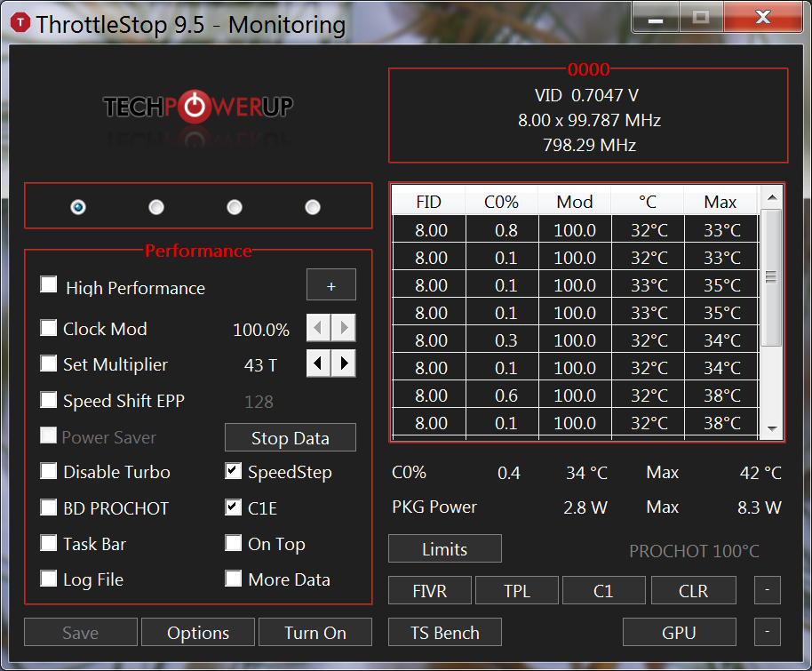Click the 0.3 C0% cell in table

click(x=506, y=340)
